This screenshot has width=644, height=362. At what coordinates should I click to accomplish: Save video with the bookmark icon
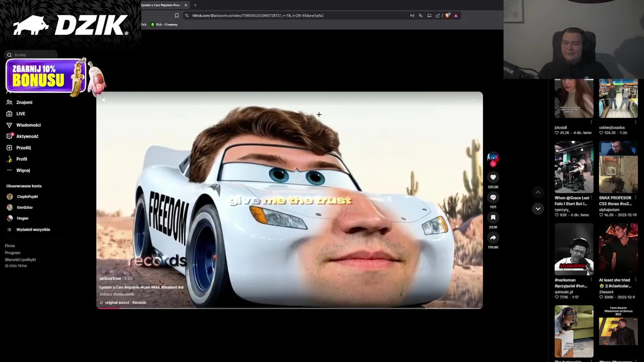click(493, 217)
